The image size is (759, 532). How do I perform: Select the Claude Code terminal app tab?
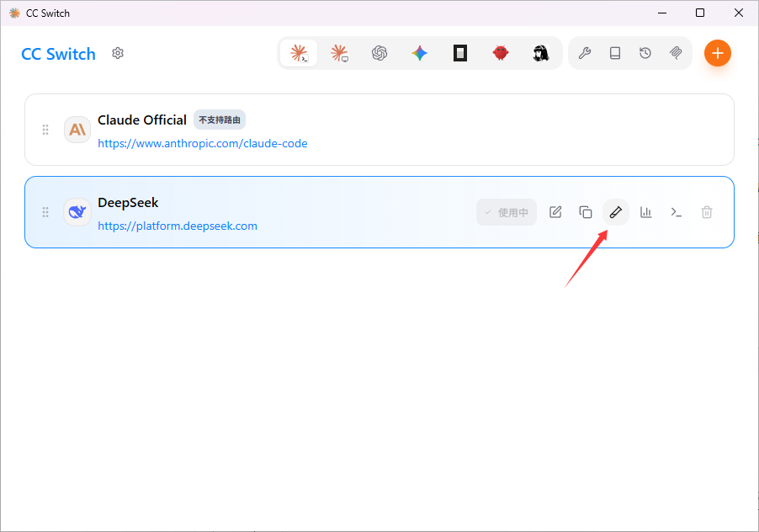point(299,53)
